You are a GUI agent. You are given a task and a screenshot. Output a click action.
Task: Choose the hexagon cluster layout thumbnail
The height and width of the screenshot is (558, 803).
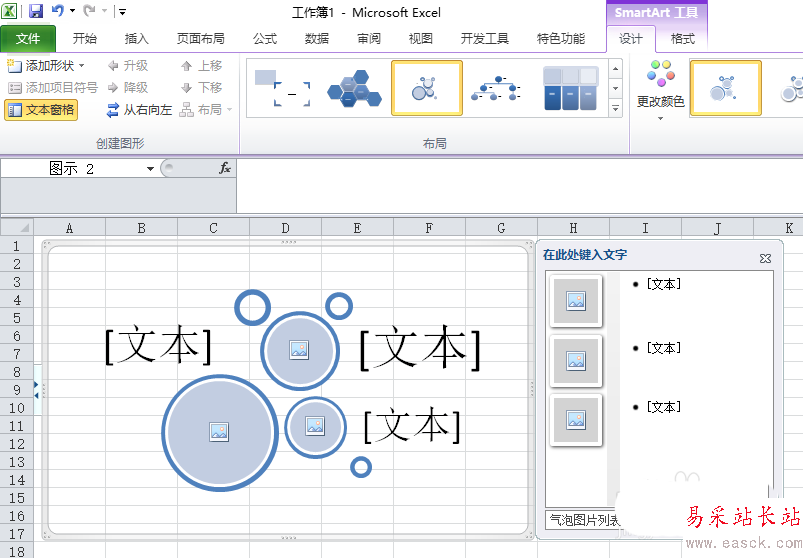pyautogui.click(x=354, y=88)
